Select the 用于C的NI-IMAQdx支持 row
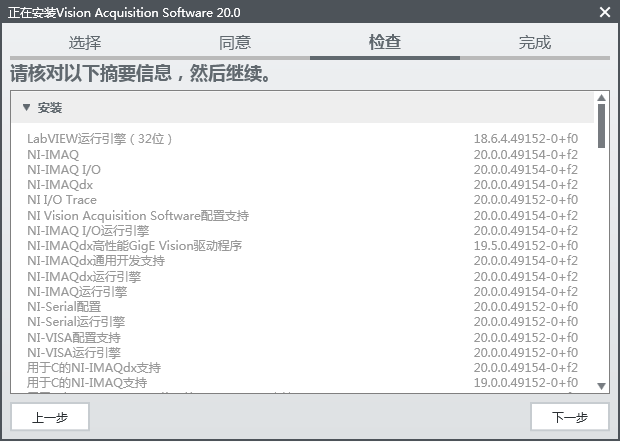The width and height of the screenshot is (620, 442). pos(302,367)
